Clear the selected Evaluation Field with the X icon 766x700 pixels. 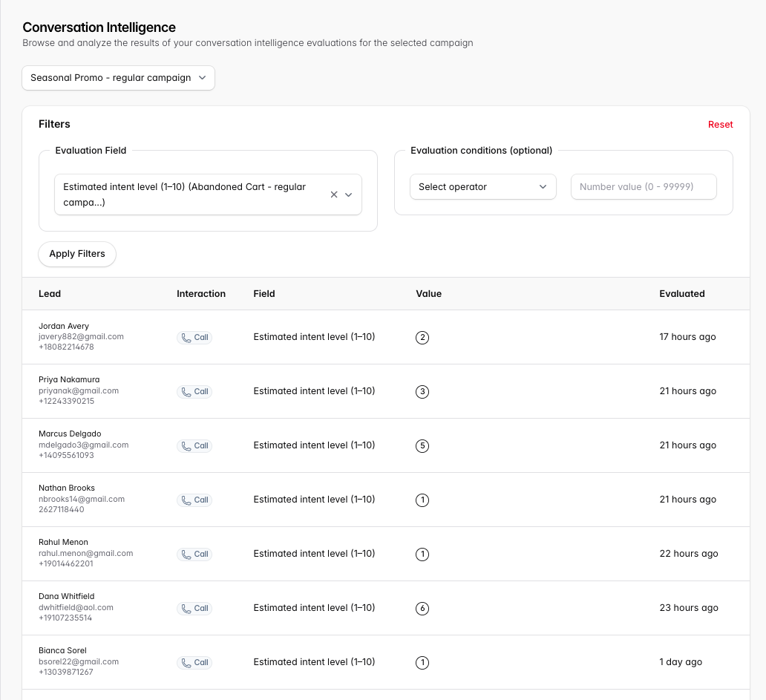[x=334, y=194]
